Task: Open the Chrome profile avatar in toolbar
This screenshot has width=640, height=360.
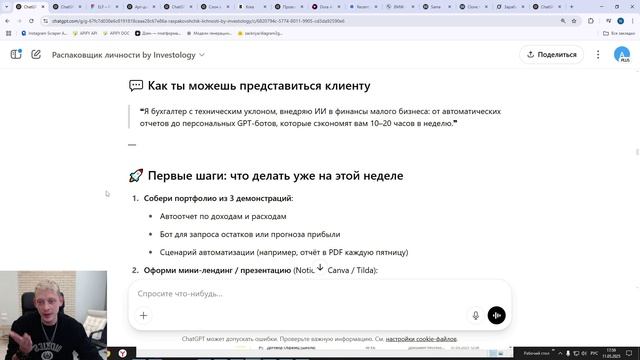Action: (620, 21)
